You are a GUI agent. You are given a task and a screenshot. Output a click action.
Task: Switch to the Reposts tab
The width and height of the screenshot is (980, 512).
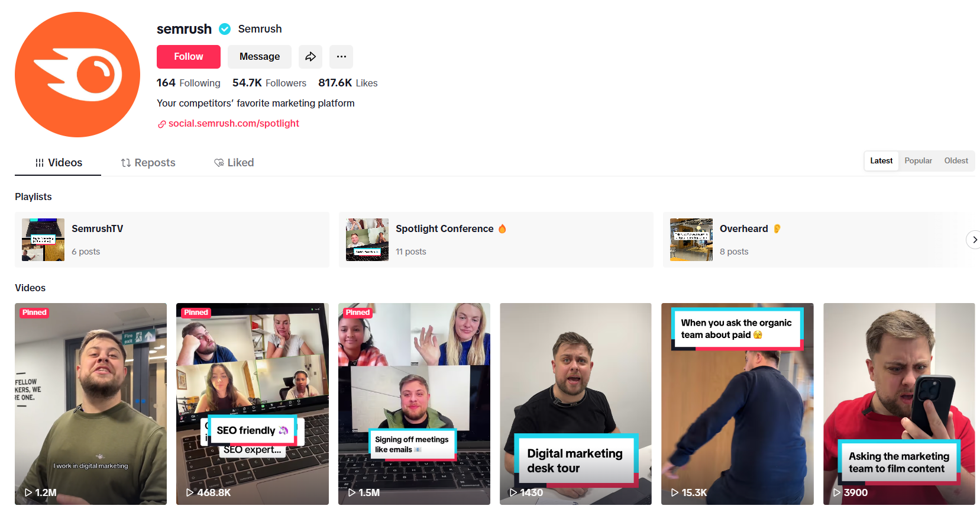[x=148, y=163]
